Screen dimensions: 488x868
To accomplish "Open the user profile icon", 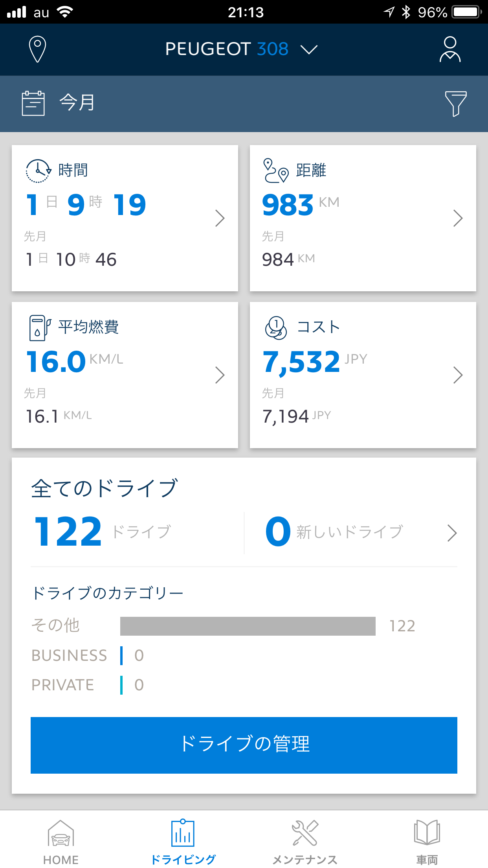I will pos(450,50).
